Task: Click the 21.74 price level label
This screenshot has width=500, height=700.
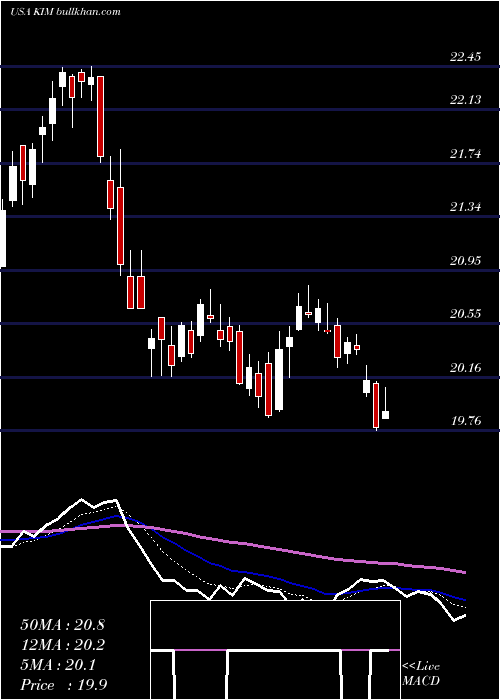Action: coord(466,154)
